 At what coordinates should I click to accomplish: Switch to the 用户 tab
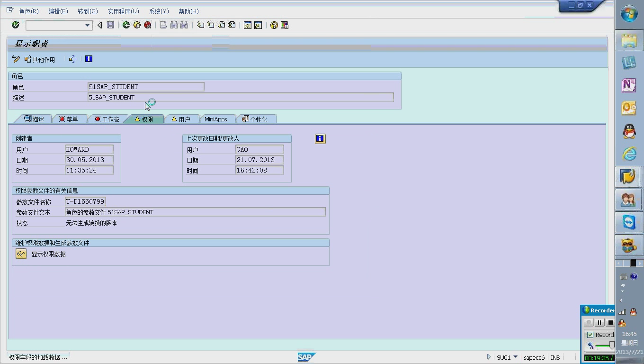(181, 119)
